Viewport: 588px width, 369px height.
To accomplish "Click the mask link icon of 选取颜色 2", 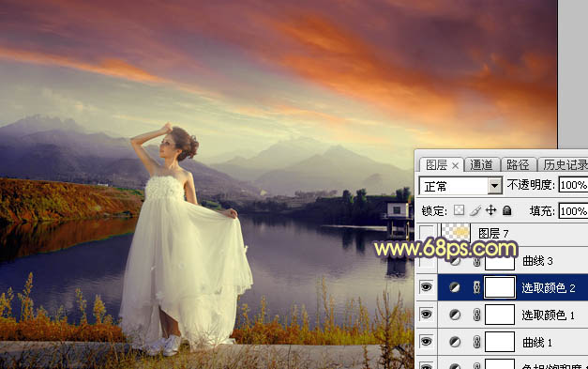I will tap(476, 287).
